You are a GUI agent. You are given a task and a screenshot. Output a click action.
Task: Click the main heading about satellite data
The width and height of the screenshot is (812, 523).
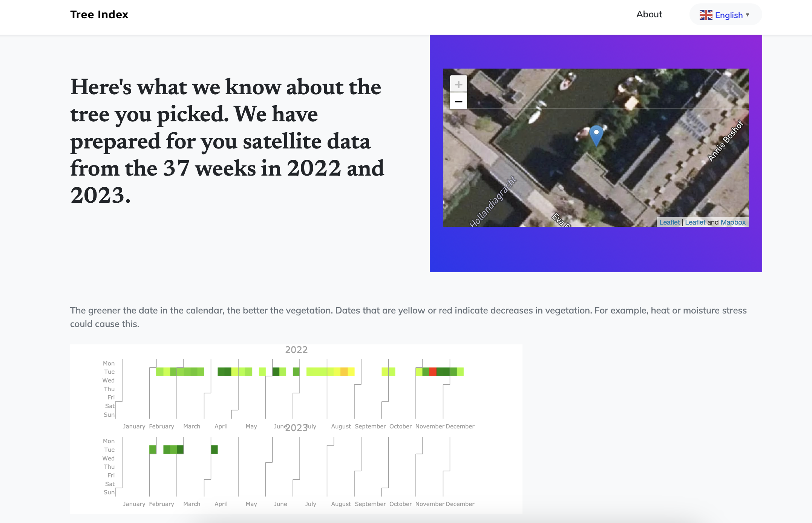tap(227, 141)
